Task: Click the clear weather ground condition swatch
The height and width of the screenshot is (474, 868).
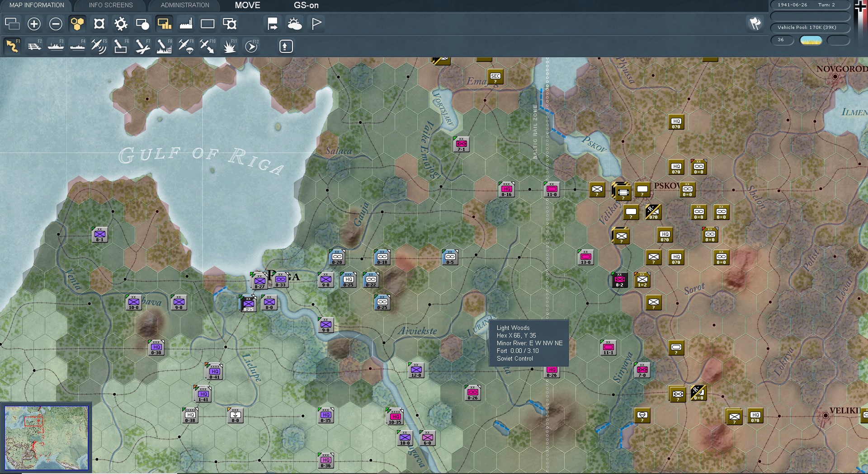Action: (811, 40)
